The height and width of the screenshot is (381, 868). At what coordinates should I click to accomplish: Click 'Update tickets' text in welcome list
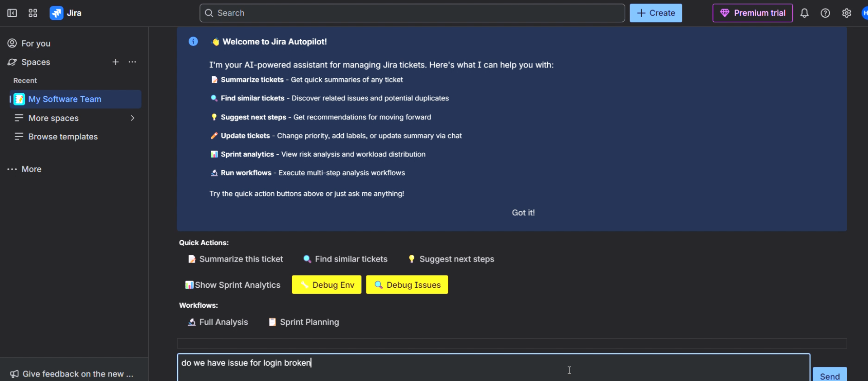tap(245, 136)
